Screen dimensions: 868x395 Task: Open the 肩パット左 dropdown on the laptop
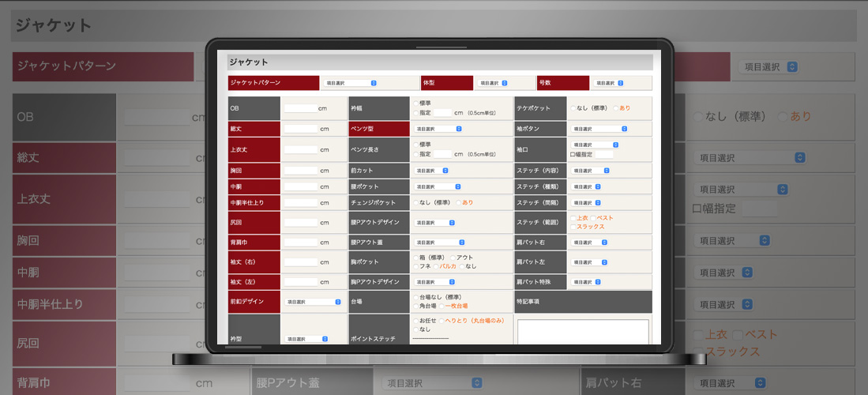coord(589,262)
